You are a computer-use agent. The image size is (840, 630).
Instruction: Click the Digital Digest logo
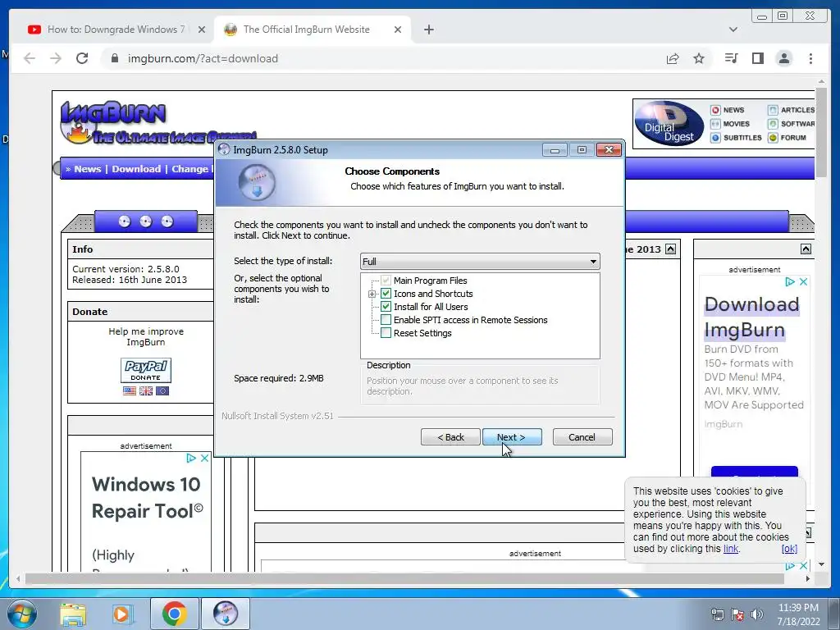(x=669, y=123)
